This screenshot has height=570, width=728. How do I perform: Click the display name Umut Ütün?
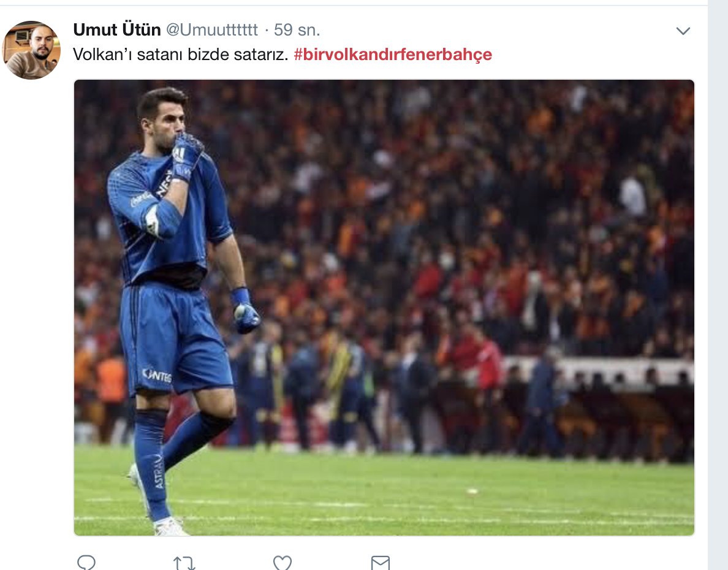point(116,29)
